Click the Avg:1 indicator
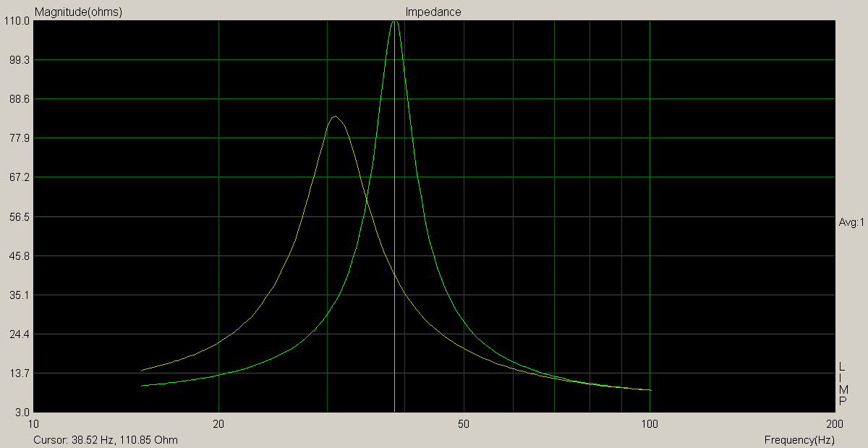The image size is (868, 448). [x=851, y=222]
